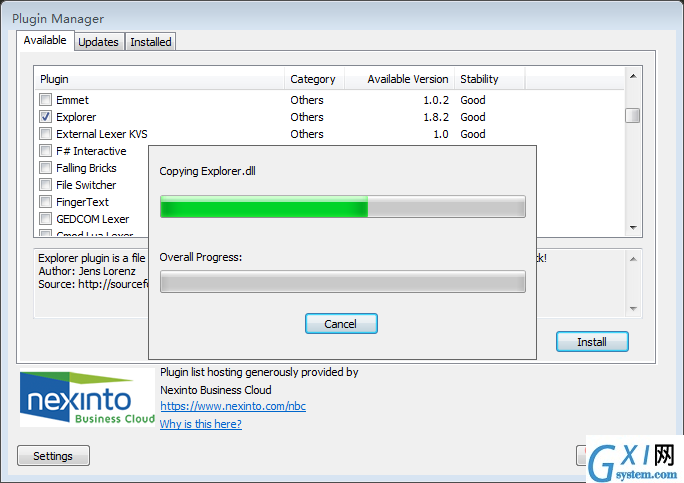Click the plugin list scrollbar thumb
The image size is (684, 483).
(633, 116)
